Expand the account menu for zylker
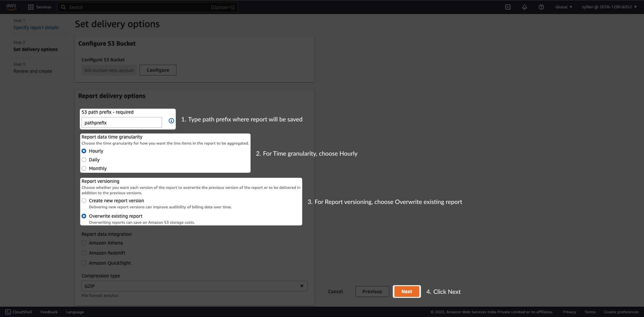The image size is (644, 317). [609, 7]
